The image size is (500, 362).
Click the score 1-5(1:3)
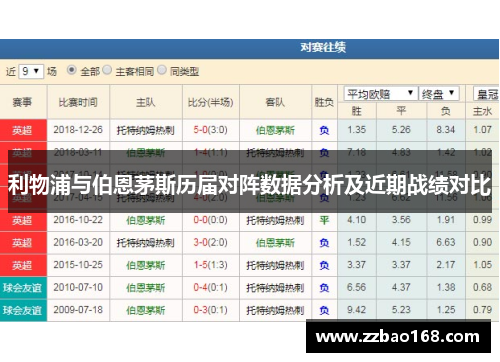[x=211, y=265]
